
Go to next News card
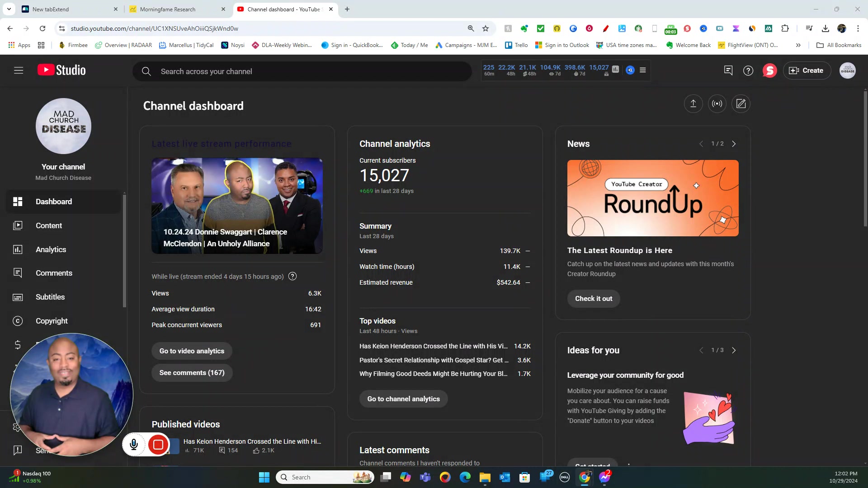pos(734,144)
